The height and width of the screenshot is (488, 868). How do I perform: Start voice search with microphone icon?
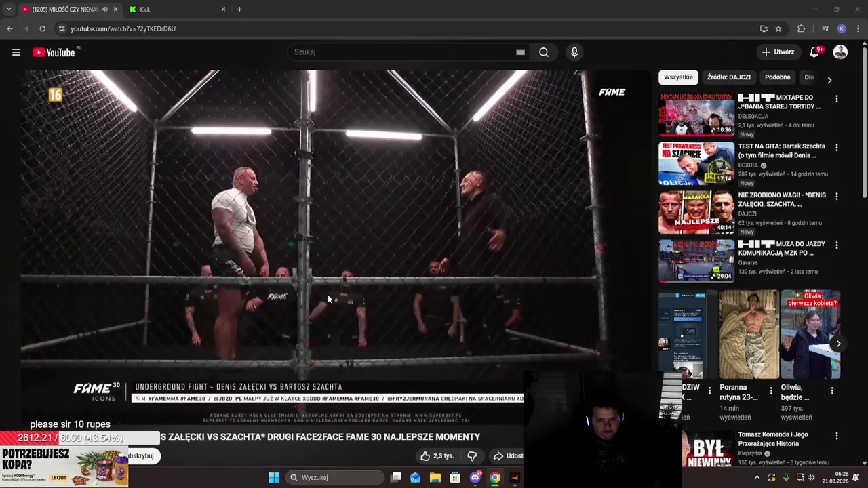[x=574, y=52]
